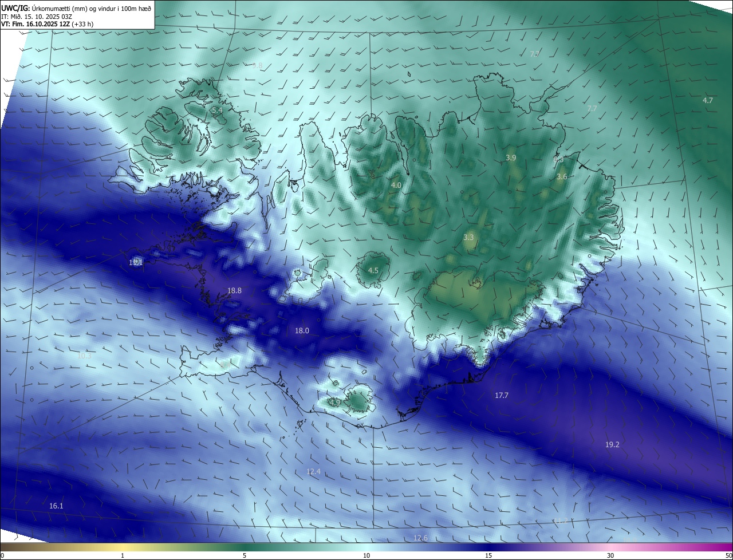Click the 3.3 value on the map
733x560 pixels.
pos(468,237)
